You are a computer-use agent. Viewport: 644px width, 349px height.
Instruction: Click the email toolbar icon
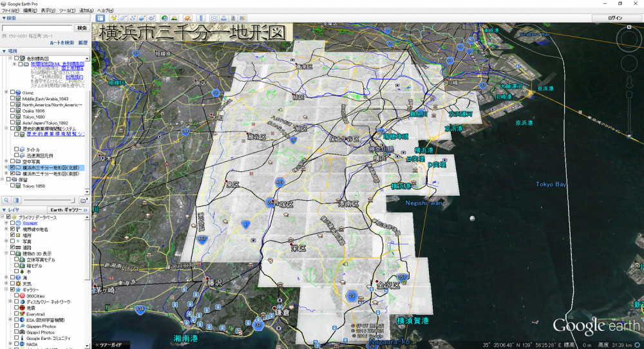214,18
